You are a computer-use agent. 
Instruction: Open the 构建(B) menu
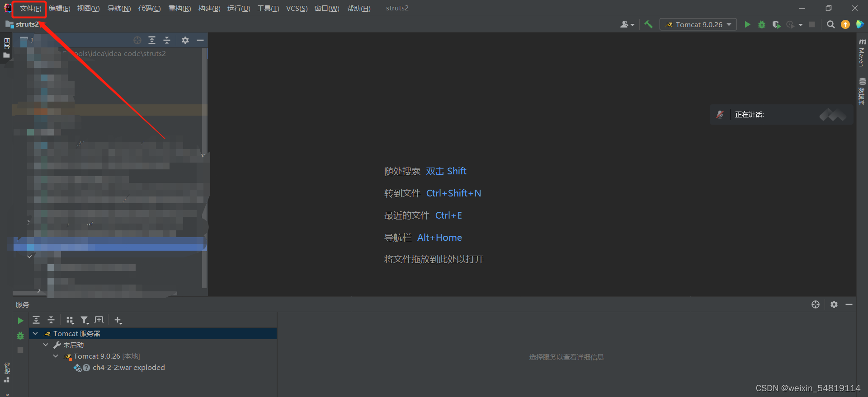[x=209, y=9]
